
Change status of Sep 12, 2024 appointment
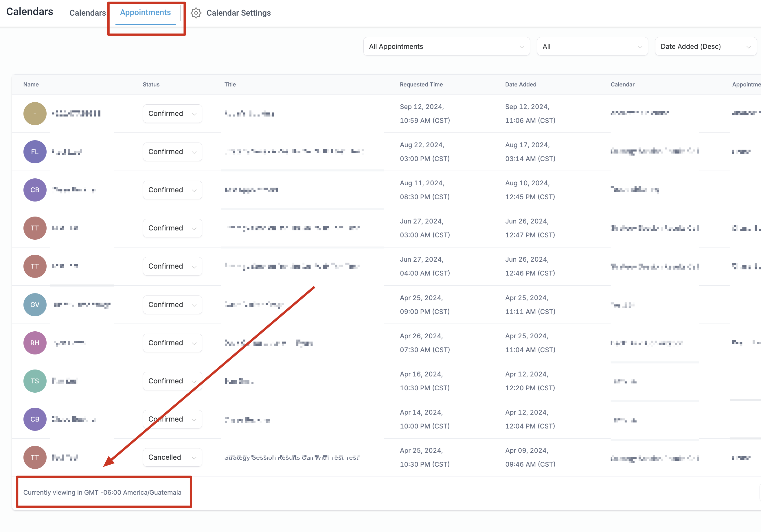pyautogui.click(x=172, y=114)
